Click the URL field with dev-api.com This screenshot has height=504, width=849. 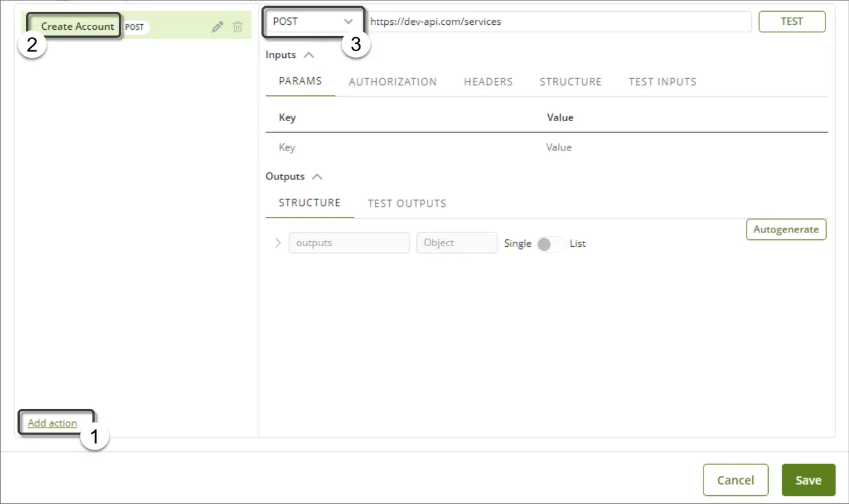point(558,21)
